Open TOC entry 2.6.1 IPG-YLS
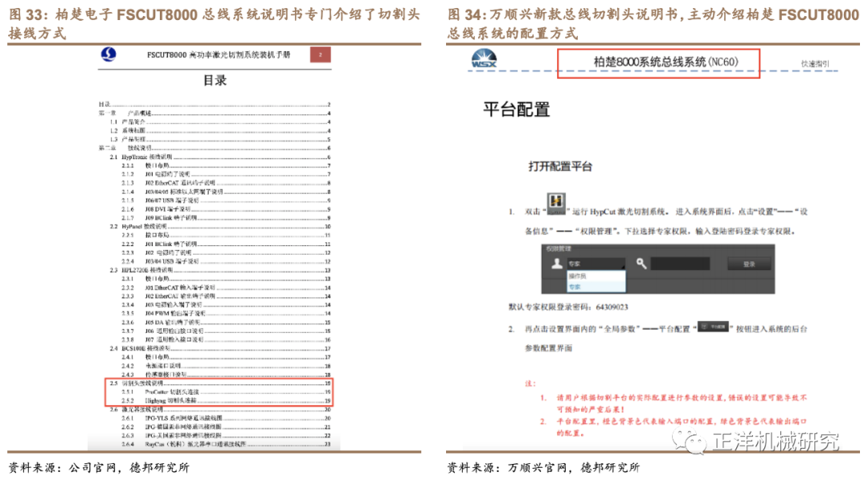 tap(226, 418)
